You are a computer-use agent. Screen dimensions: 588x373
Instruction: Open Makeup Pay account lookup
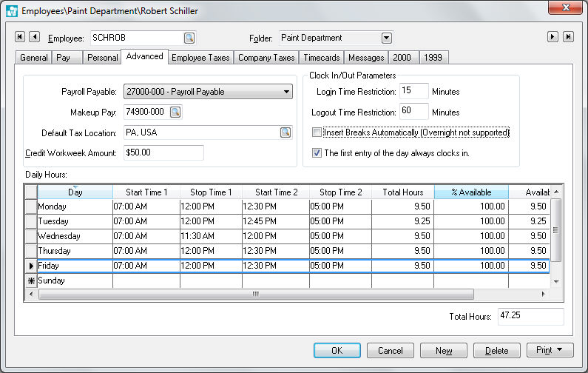coord(175,112)
